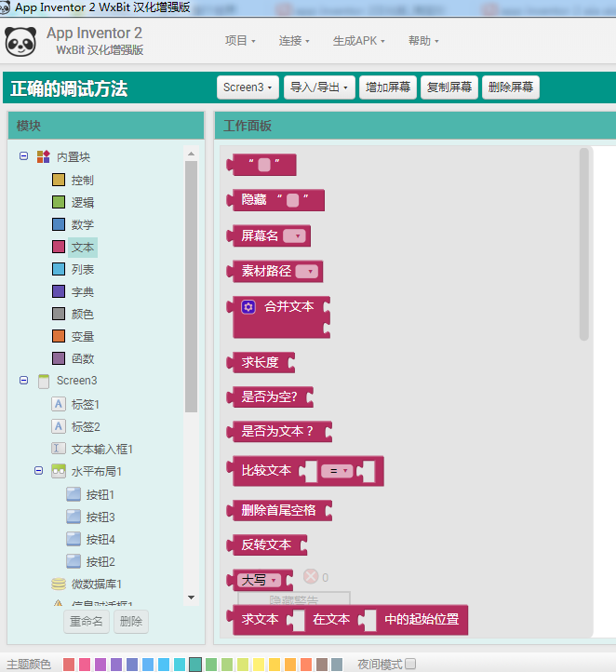Viewport: 616px width, 672px height.
Task: Open the 大写 case dropdown
Action: tap(259, 580)
